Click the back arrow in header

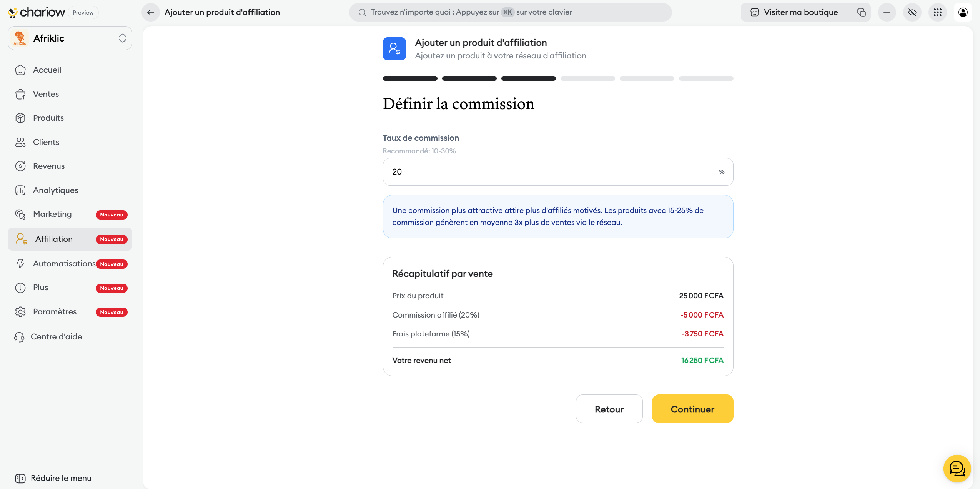(x=151, y=12)
